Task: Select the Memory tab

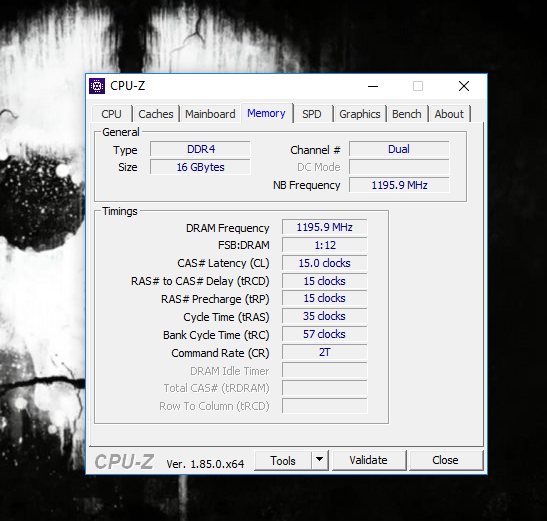Action: (x=267, y=113)
